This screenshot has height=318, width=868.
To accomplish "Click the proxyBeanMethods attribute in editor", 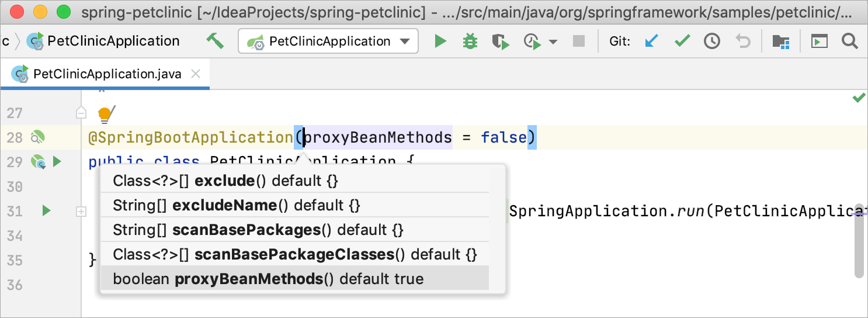I will pyautogui.click(x=379, y=138).
